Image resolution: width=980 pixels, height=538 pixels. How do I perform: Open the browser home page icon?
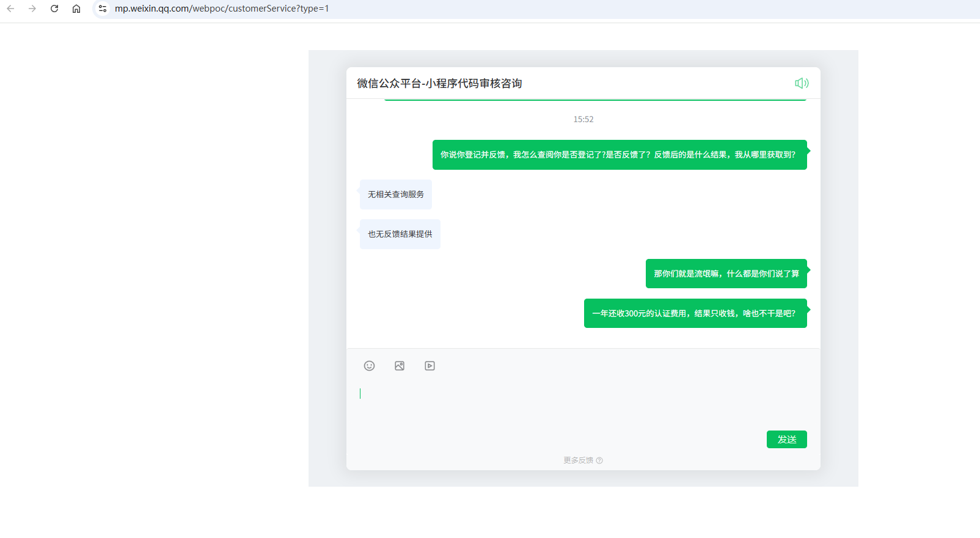click(x=76, y=9)
